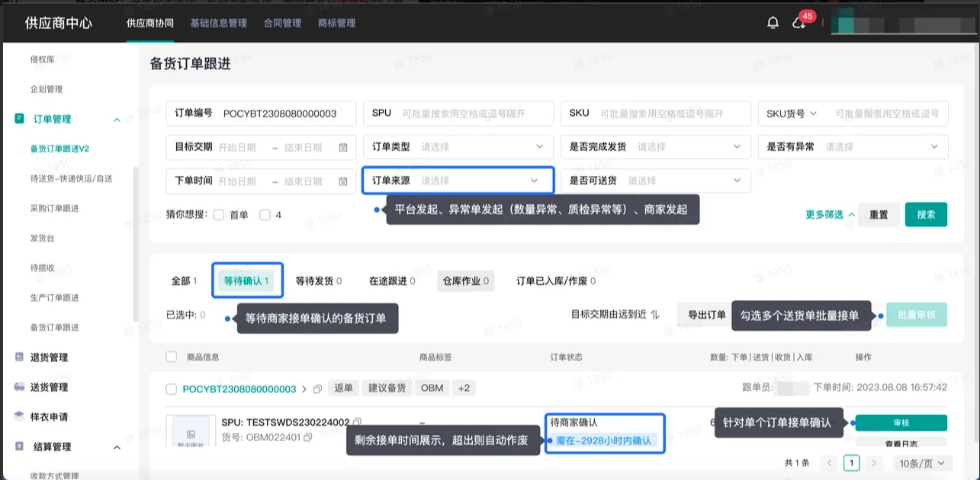The height and width of the screenshot is (480, 980).
Task: Open the download icon with 45 badge
Action: (798, 23)
